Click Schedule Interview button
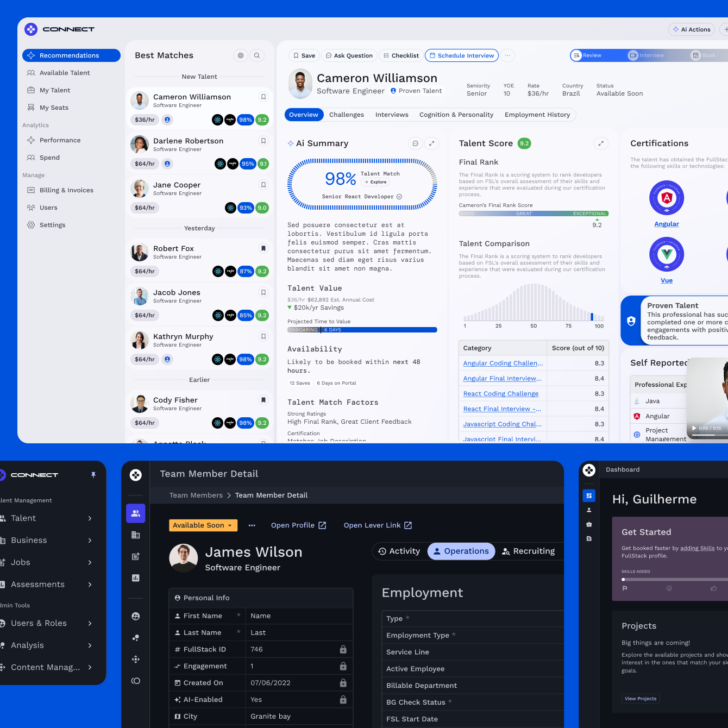The height and width of the screenshot is (728, 728). [462, 55]
